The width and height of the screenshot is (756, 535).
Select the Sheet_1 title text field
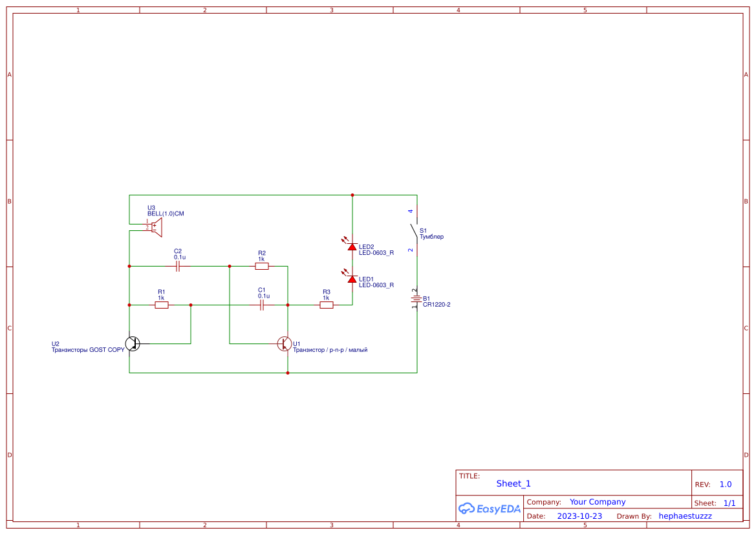(513, 483)
